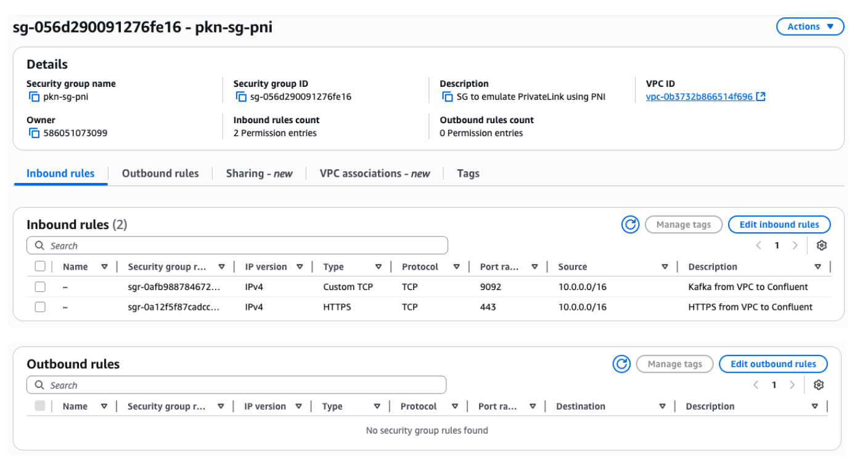This screenshot has height=473, width=868.
Task: Refresh the Outbound rules table
Action: 621,364
